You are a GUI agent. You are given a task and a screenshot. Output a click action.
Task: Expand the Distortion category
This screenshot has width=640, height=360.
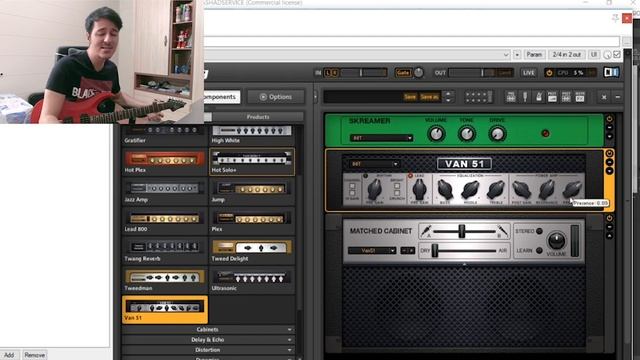tap(208, 350)
